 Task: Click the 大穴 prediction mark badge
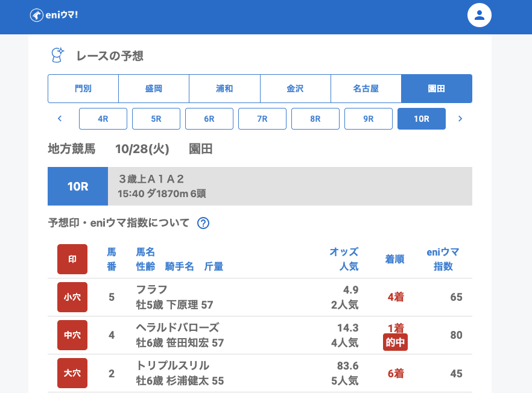tap(72, 373)
